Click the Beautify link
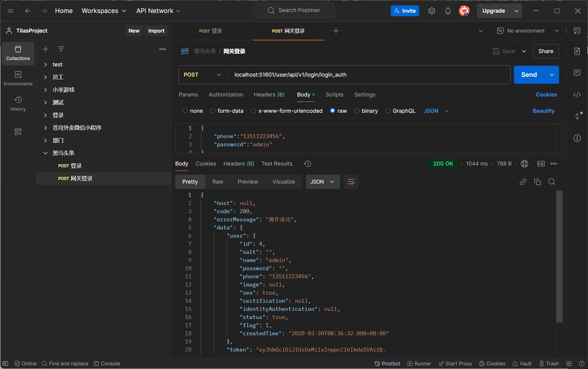This screenshot has width=588, height=369. click(543, 111)
